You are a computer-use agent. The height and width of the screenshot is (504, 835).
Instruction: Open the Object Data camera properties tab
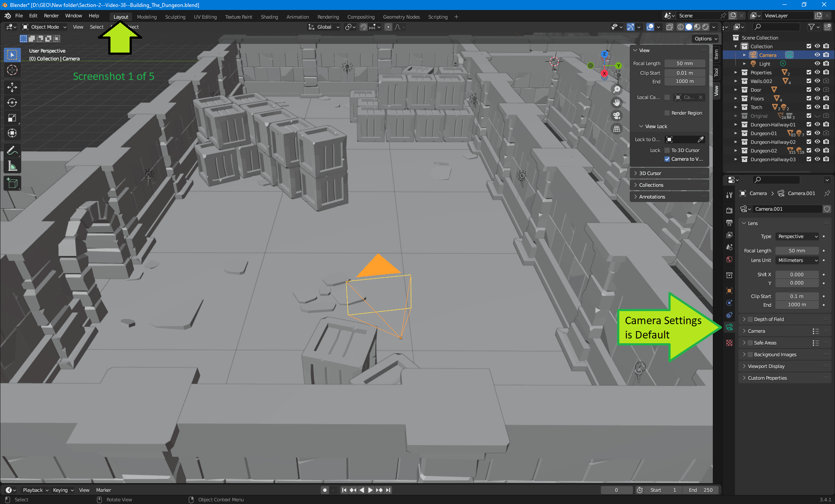729,327
